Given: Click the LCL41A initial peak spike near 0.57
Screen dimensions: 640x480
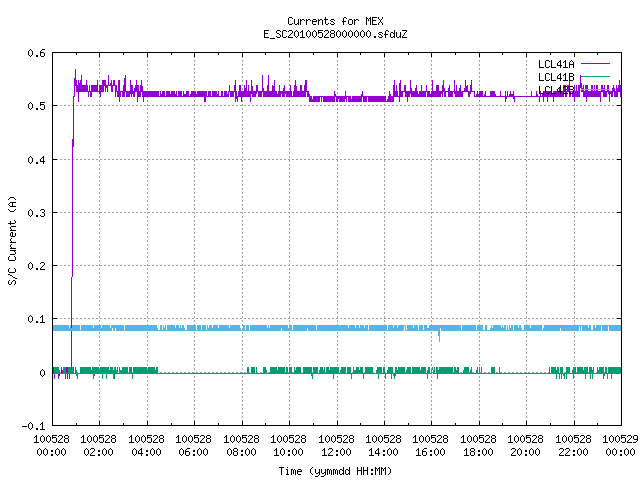Looking at the screenshot, I should 75,74.
